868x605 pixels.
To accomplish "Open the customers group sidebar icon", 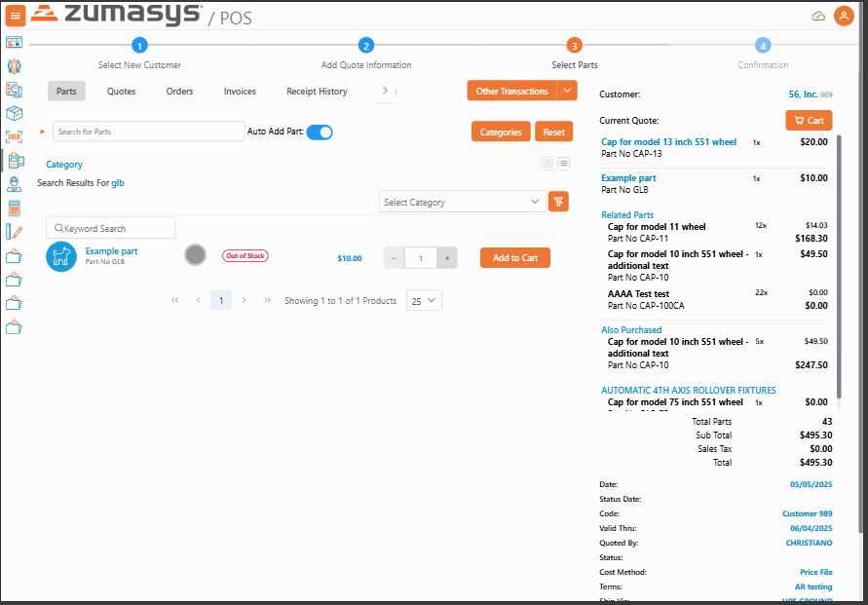I will (x=14, y=66).
